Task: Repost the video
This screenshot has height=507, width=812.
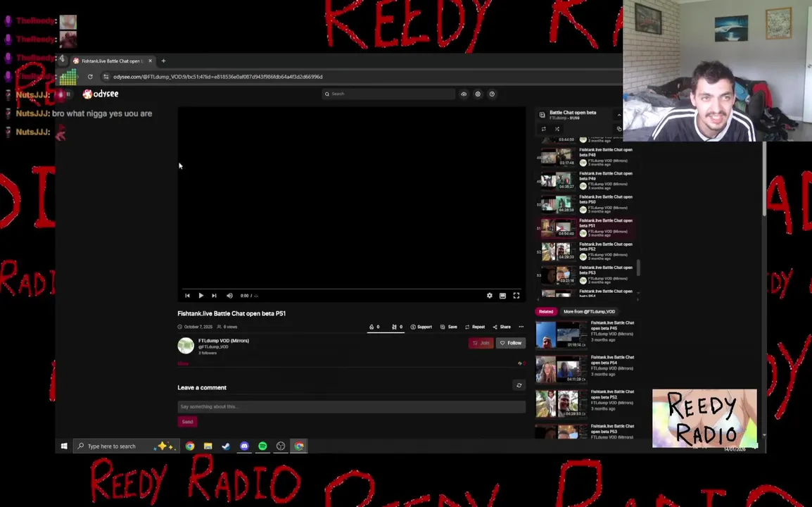Action: click(475, 327)
